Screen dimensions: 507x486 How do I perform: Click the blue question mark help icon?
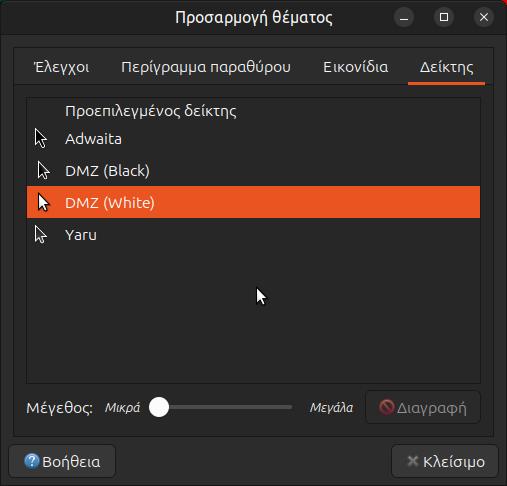point(32,461)
